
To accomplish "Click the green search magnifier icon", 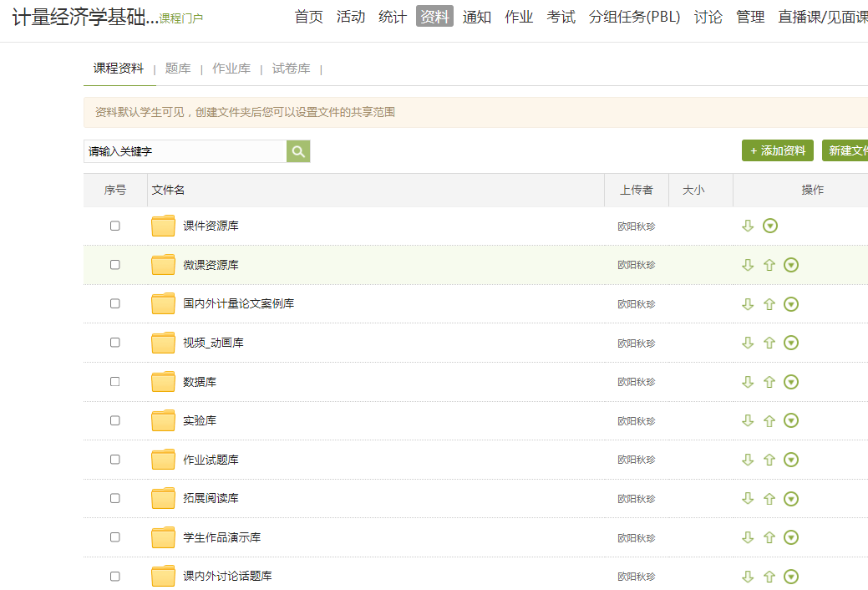I will coord(298,151).
